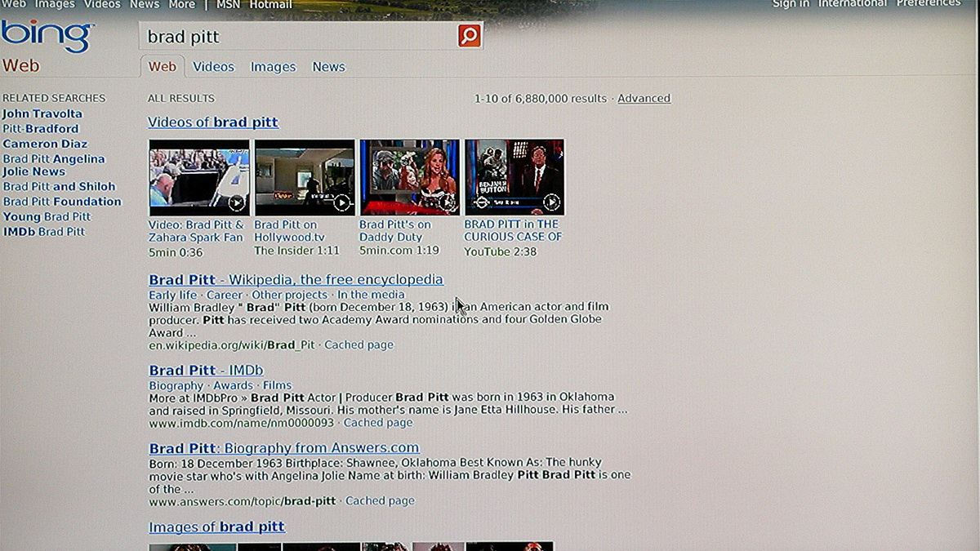Jump to In the media section
This screenshot has width=980, height=551.
click(x=371, y=295)
